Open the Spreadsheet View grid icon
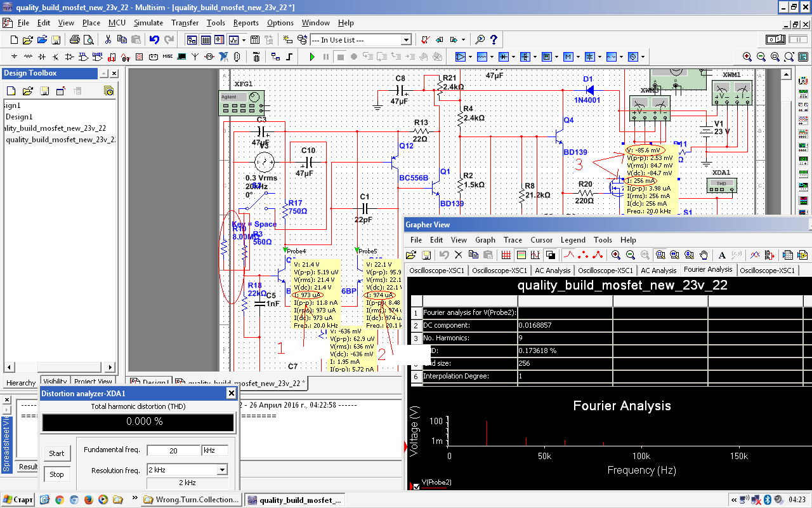 (x=206, y=39)
